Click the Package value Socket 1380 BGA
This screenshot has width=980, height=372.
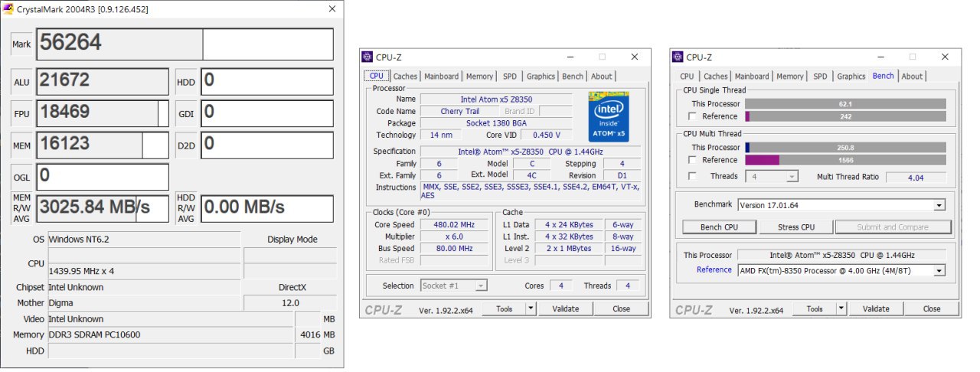(496, 123)
